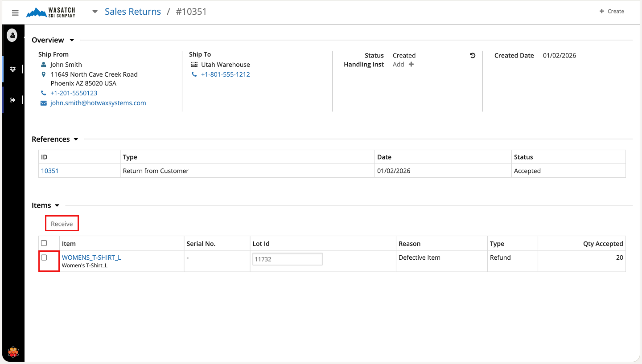Open the WOMENS_T-SHIRT_L item link
The width and height of the screenshot is (642, 364).
coord(91,258)
